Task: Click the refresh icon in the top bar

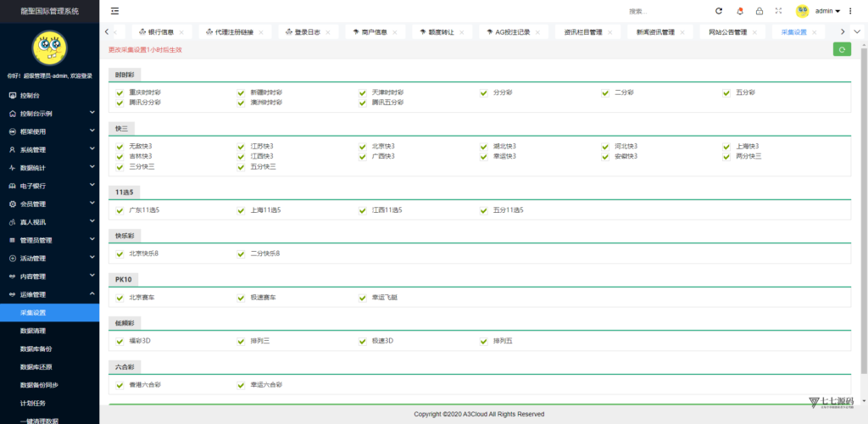Action: 719,11
